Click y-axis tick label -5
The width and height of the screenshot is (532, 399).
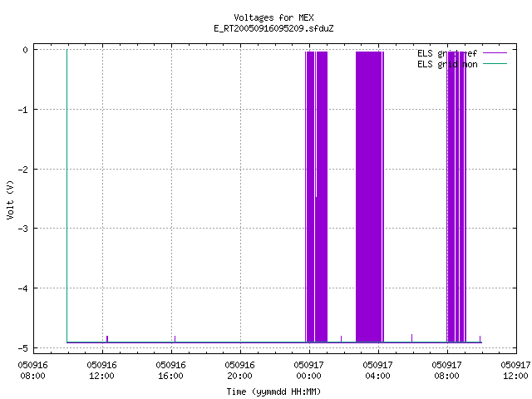pyautogui.click(x=22, y=347)
